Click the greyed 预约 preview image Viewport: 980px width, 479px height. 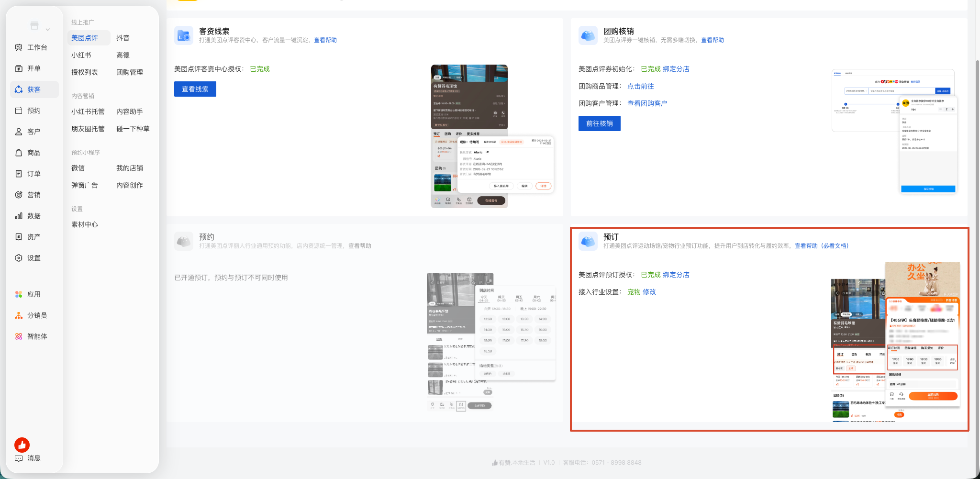491,342
